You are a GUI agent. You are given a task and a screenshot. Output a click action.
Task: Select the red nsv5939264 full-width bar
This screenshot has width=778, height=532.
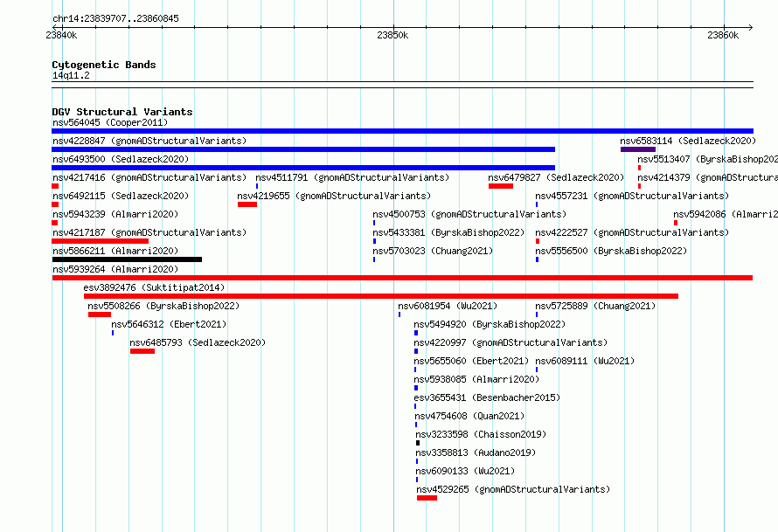402,278
